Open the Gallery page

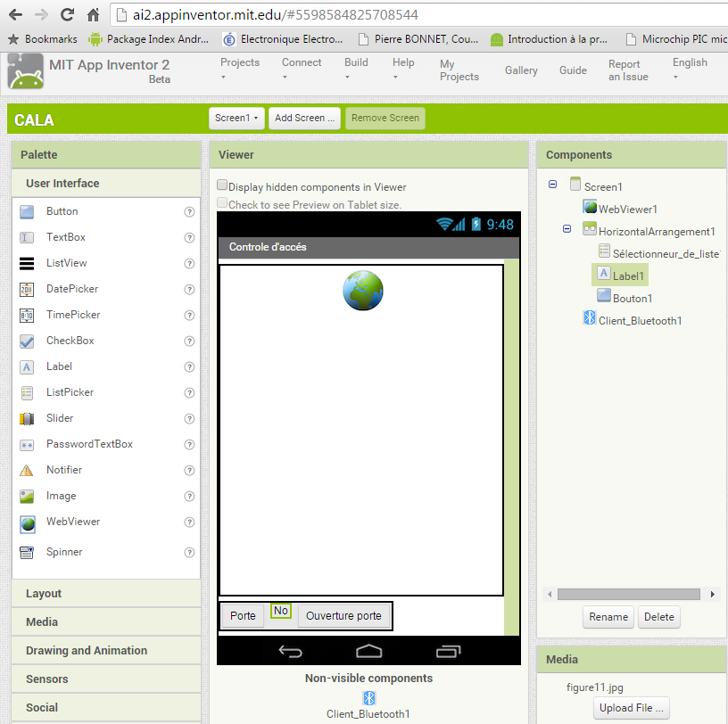click(521, 70)
